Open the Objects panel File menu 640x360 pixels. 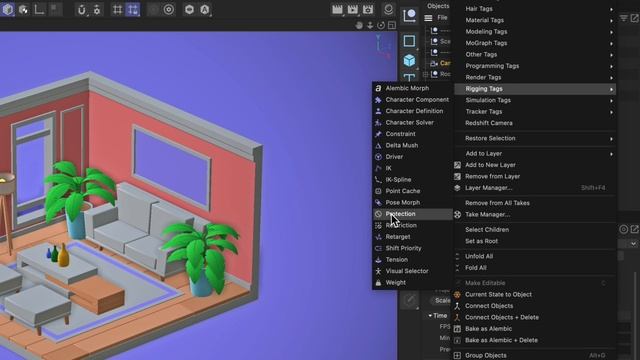click(x=442, y=18)
